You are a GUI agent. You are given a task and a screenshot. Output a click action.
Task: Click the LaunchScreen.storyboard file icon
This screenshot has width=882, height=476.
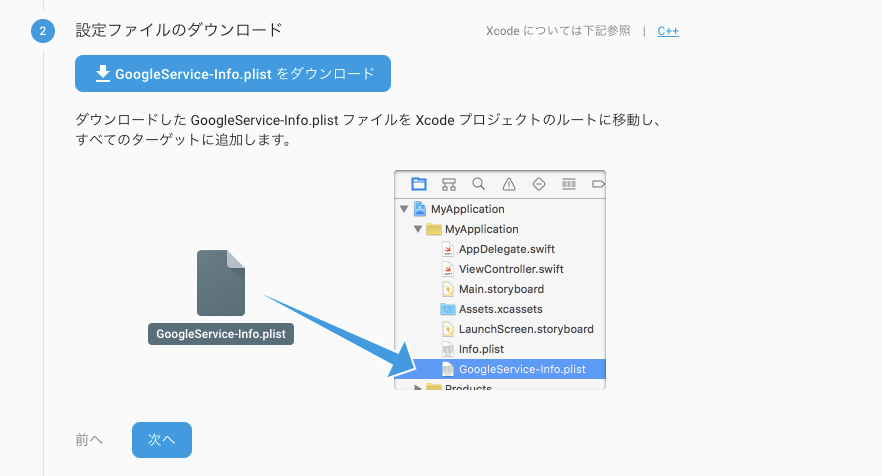[448, 329]
